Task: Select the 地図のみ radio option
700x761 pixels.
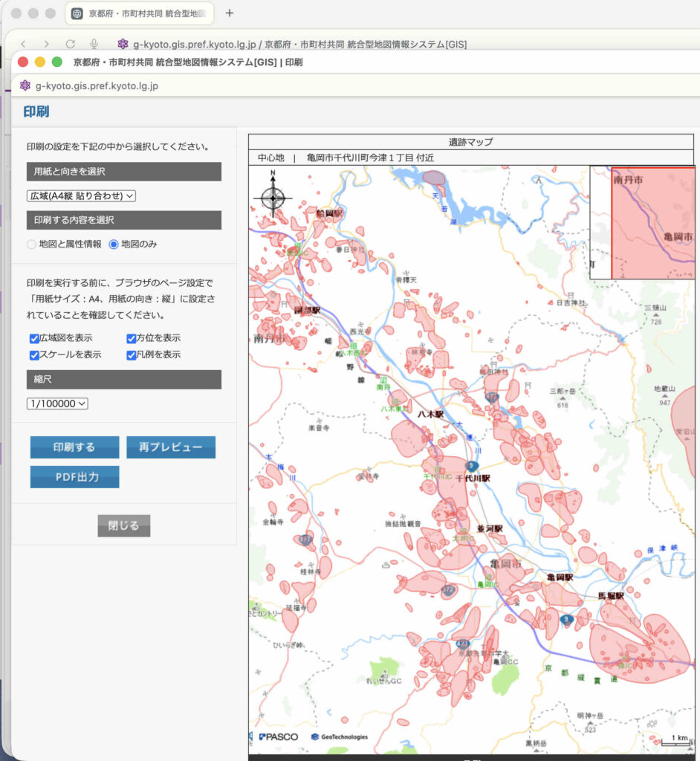Action: [x=114, y=244]
